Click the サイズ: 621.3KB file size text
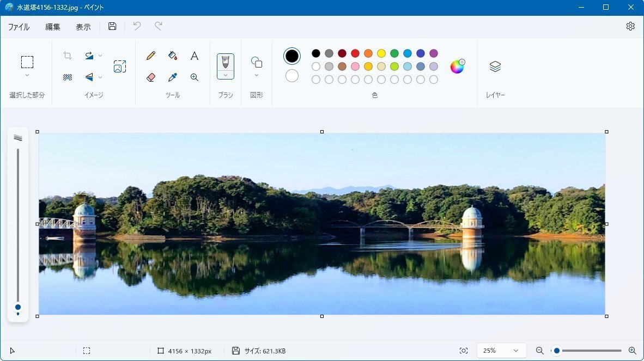Viewport: 644px width, 361px height. point(265,351)
